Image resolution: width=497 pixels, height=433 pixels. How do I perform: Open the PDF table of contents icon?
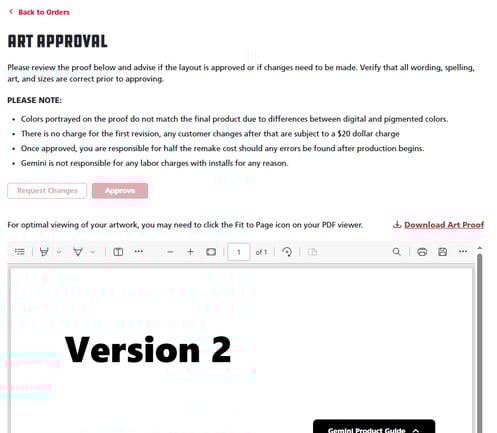pyautogui.click(x=20, y=252)
